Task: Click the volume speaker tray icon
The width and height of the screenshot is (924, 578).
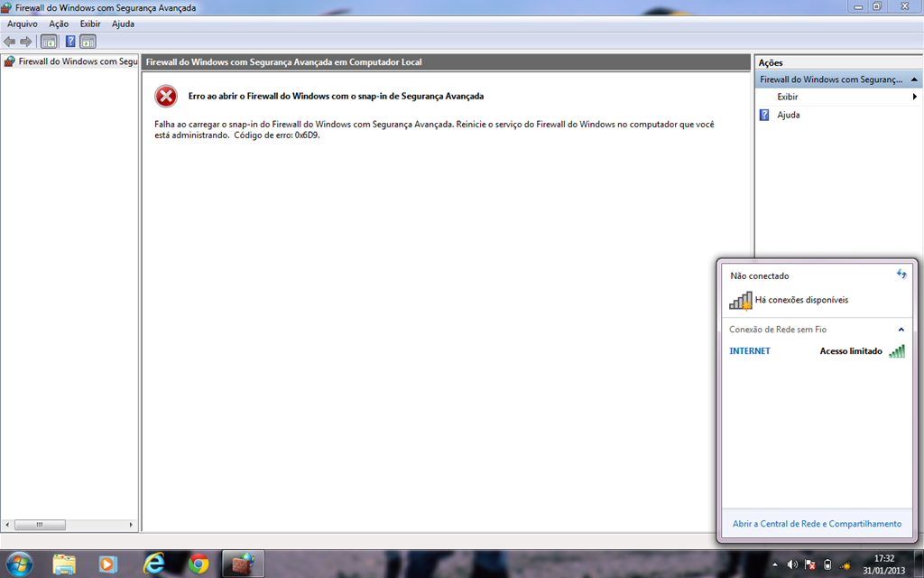Action: click(x=792, y=565)
